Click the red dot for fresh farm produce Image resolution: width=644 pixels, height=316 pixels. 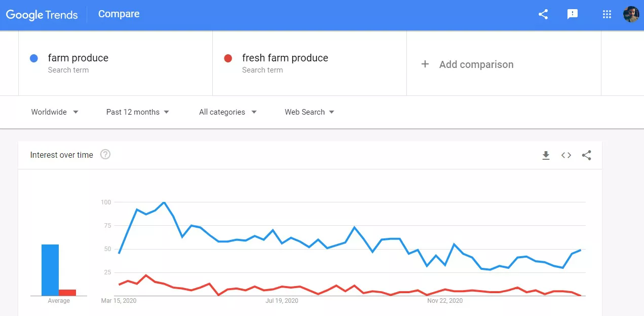point(228,58)
